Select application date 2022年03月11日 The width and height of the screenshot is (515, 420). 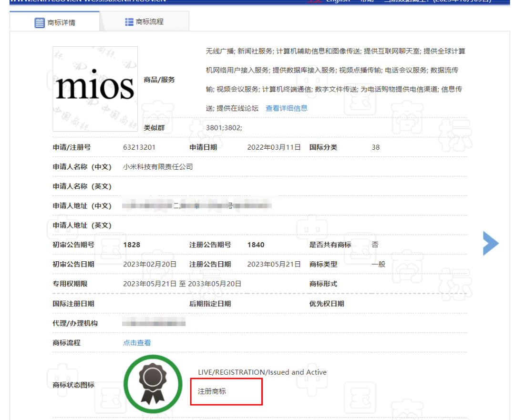tap(274, 147)
